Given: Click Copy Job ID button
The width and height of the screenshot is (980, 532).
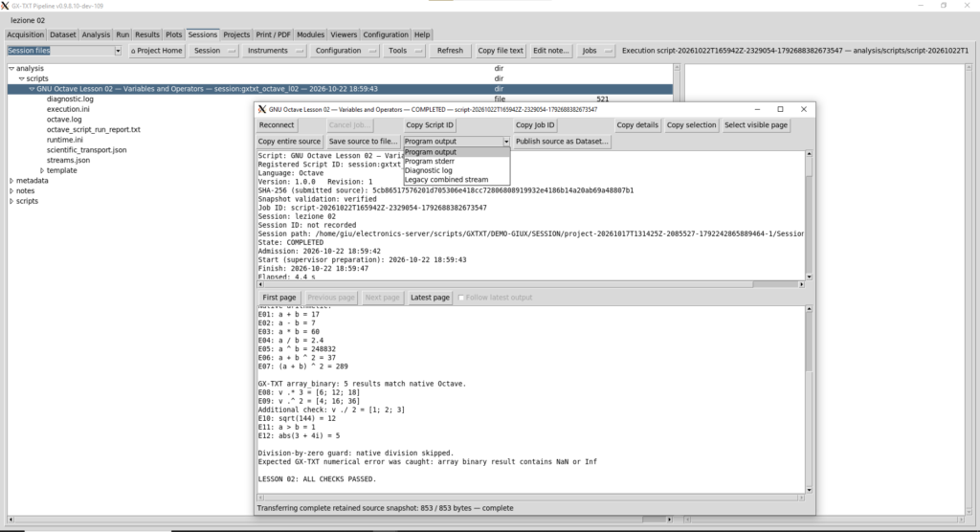Looking at the screenshot, I should pyautogui.click(x=535, y=125).
